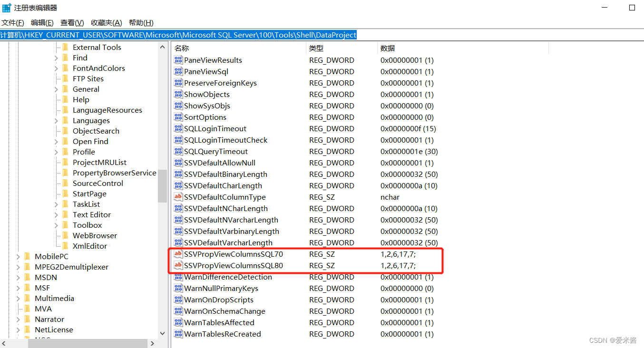The image size is (644, 348).
Task: Select the PreserveForeignKeys value
Action: (221, 83)
